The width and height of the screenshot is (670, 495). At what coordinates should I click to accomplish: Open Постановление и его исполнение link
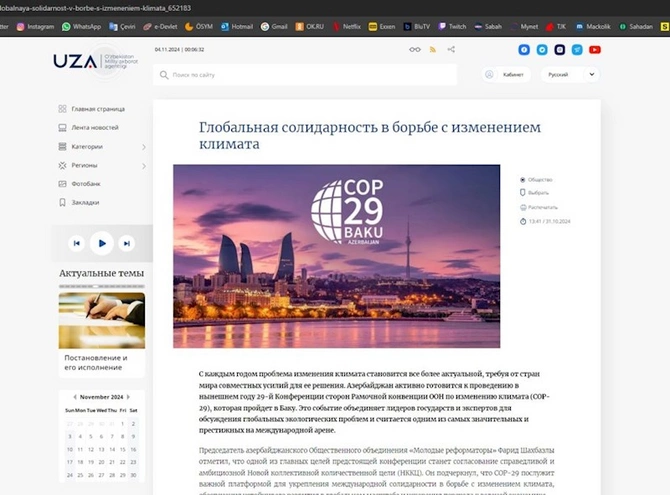point(96,362)
